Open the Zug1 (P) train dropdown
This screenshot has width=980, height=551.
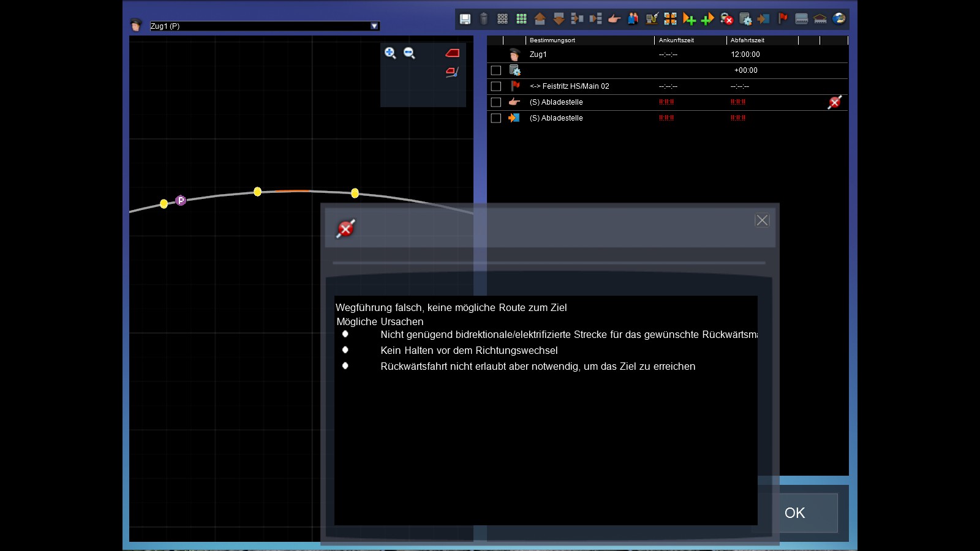pos(374,26)
